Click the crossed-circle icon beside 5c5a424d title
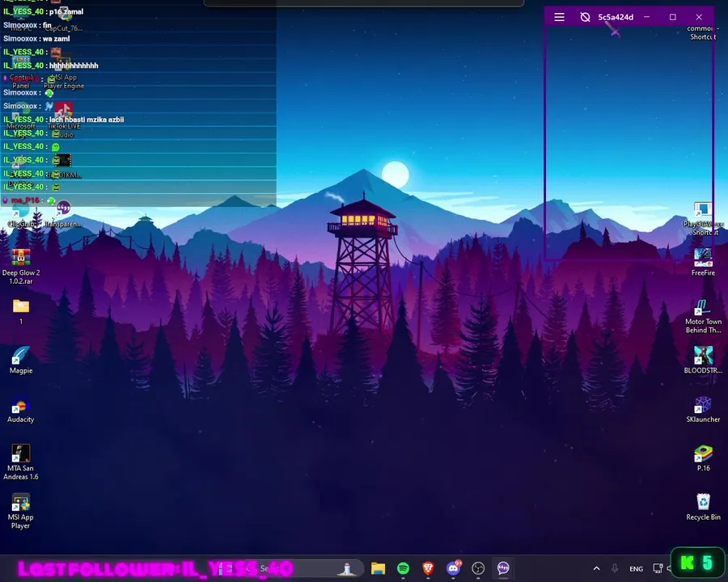 [x=585, y=17]
